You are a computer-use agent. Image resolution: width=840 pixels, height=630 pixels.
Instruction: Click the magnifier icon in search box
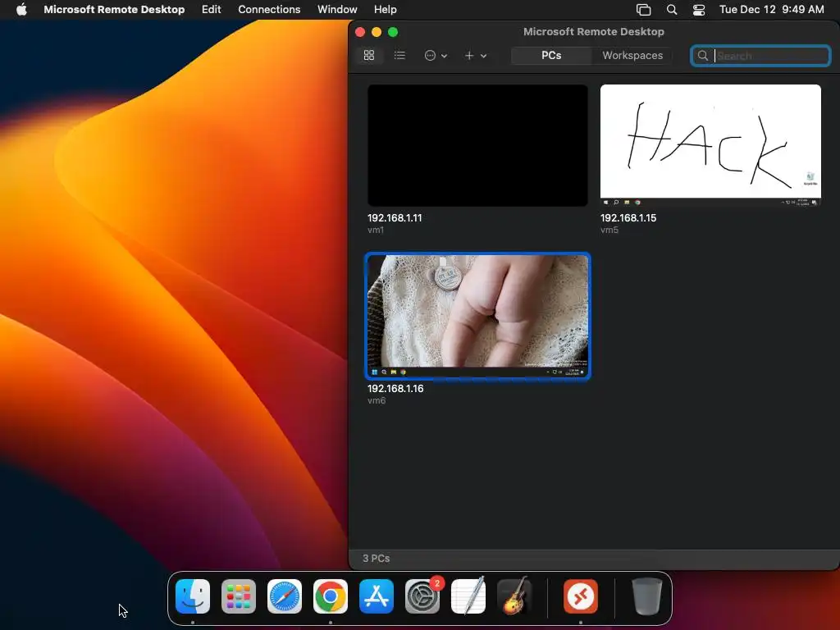[x=703, y=56]
